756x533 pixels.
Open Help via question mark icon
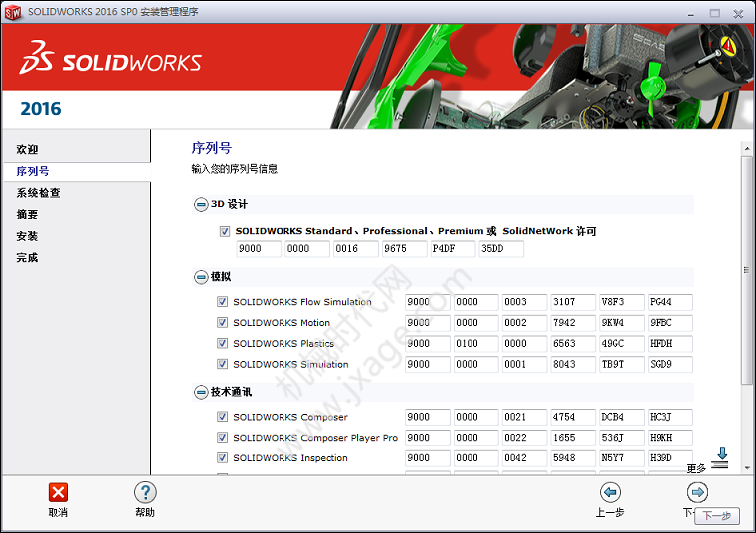(145, 492)
